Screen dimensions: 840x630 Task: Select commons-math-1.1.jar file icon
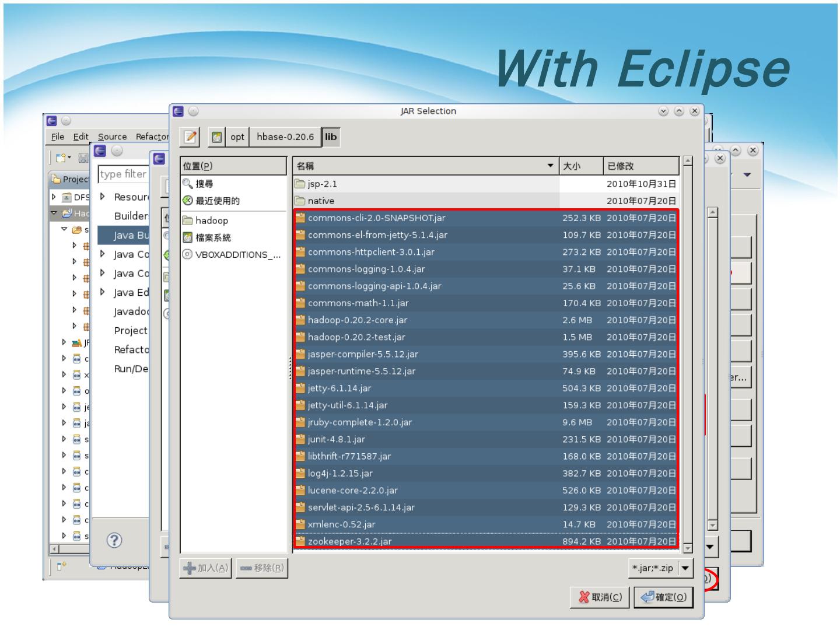tap(300, 303)
